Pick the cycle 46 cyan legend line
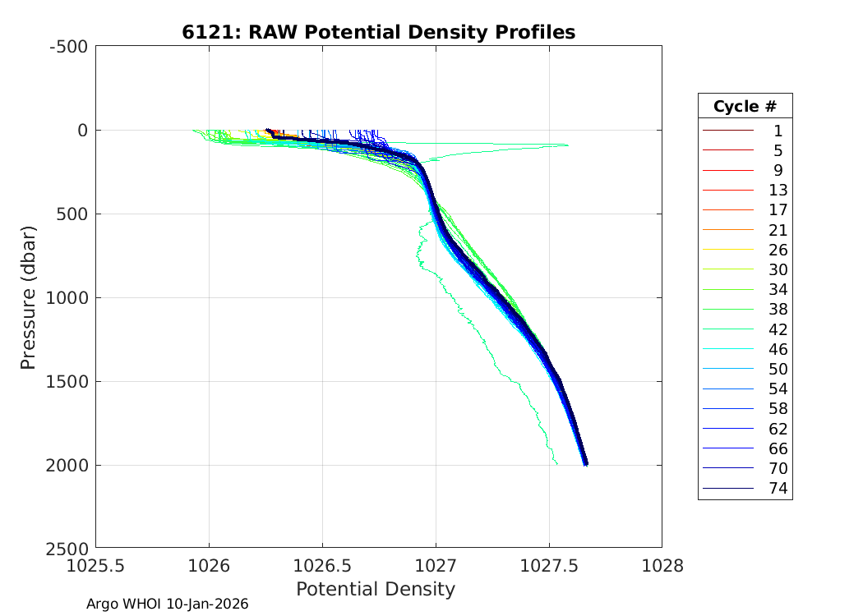863x616 pixels. (x=728, y=350)
